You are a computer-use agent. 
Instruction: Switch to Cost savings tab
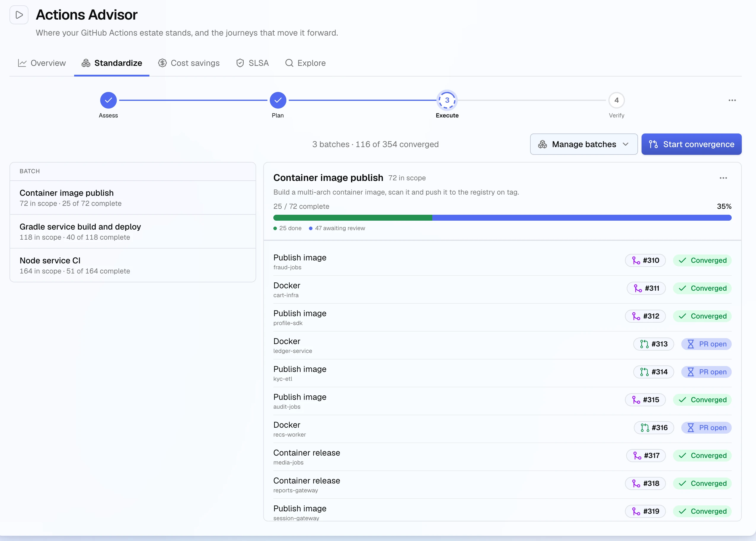tap(189, 63)
